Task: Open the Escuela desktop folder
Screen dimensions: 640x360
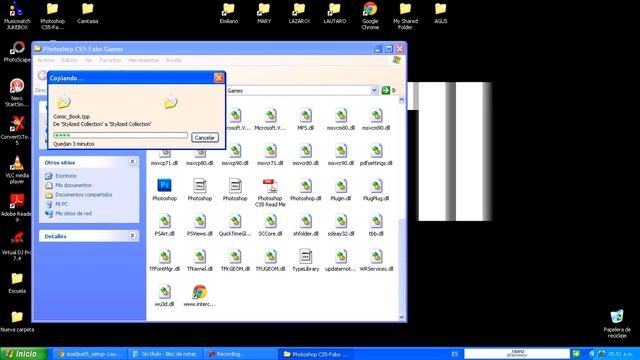Action: point(17,283)
